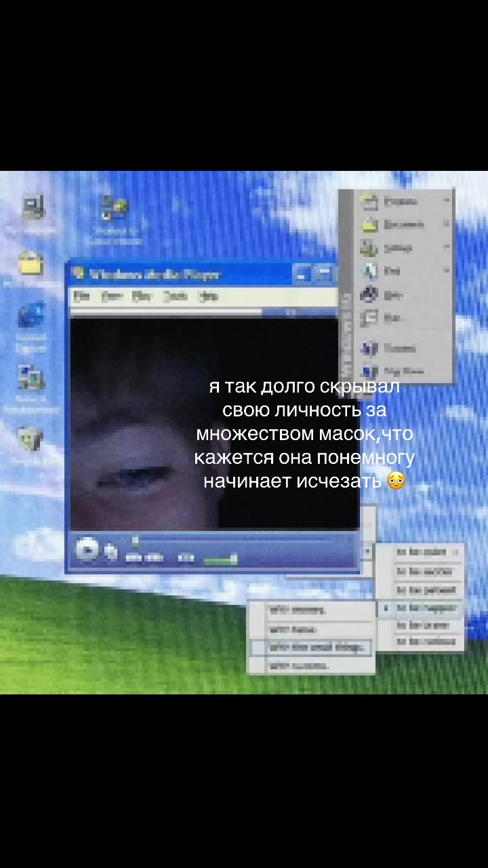The image size is (488, 868).
Task: Expand the Programs submenu arrow
Action: [447, 201]
